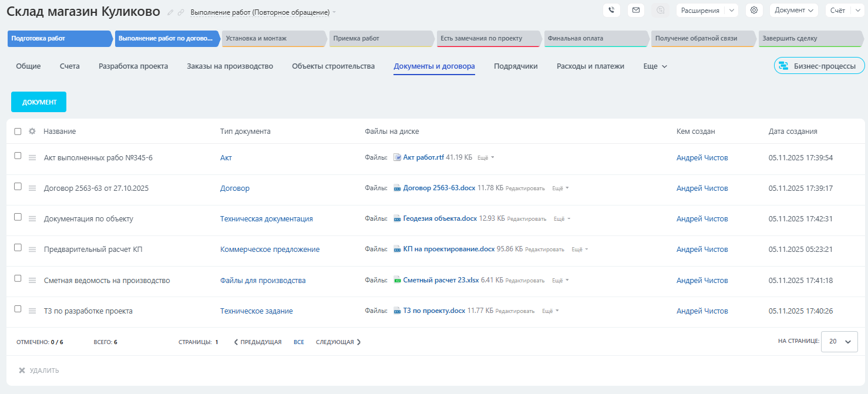The width and height of the screenshot is (868, 394).
Task: Check the box for Акт выполненных рабо №345-6
Action: pos(18,156)
